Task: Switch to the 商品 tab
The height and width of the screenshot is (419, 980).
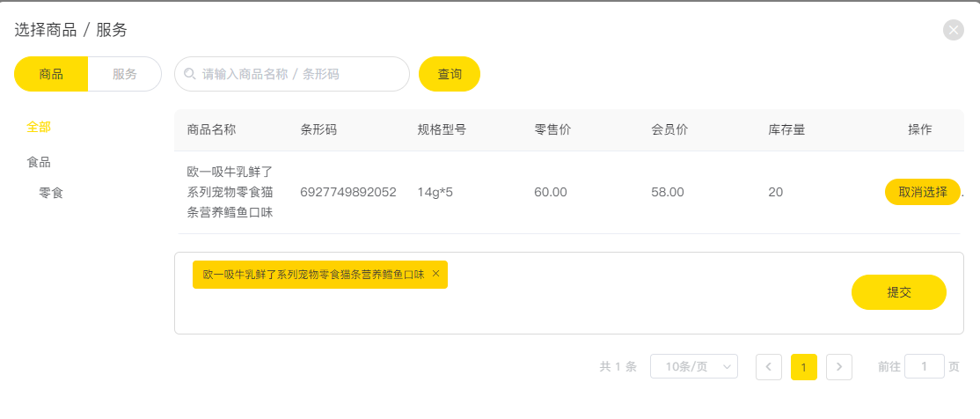Action: pyautogui.click(x=51, y=74)
